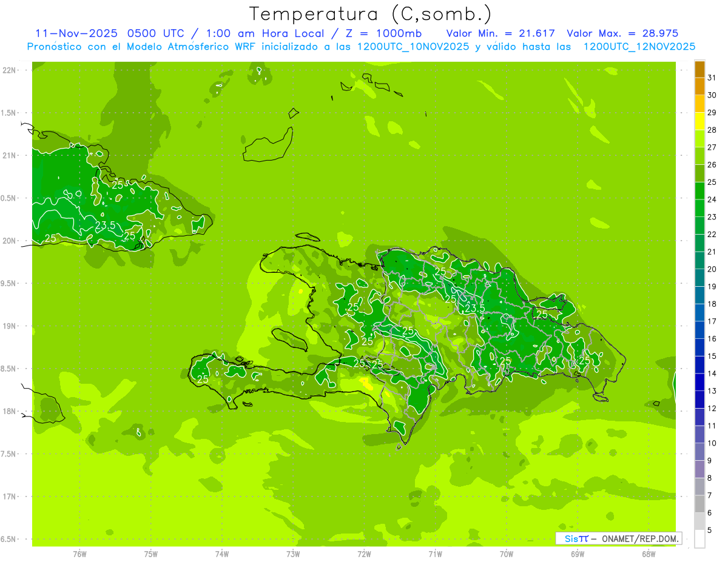Click the '1200UTC_10NOV2025' initialization time
The width and height of the screenshot is (728, 562).
click(412, 47)
